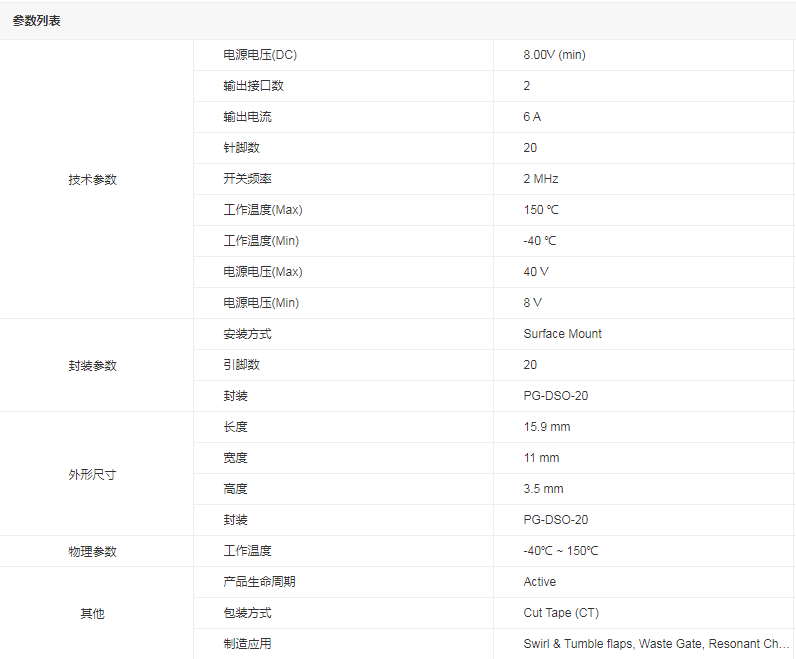Click the 8.00V (min) value
The width and height of the screenshot is (796, 659).
coord(554,55)
